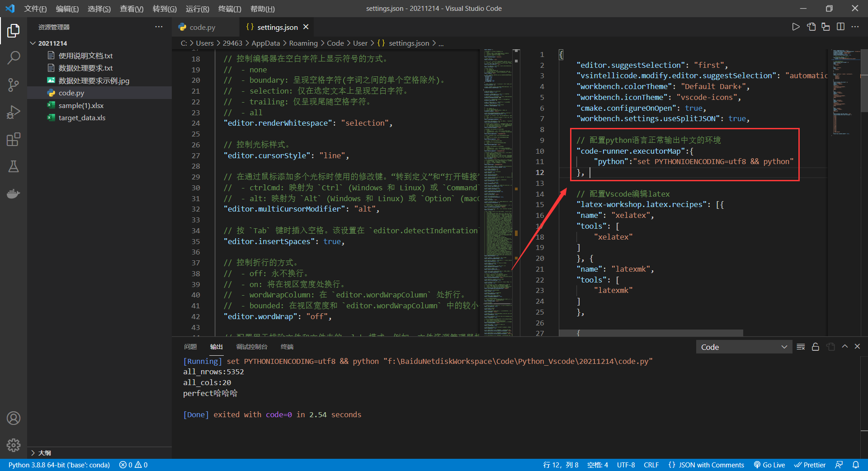
Task: Click Roaming in breadcrumb path
Action: click(x=303, y=43)
